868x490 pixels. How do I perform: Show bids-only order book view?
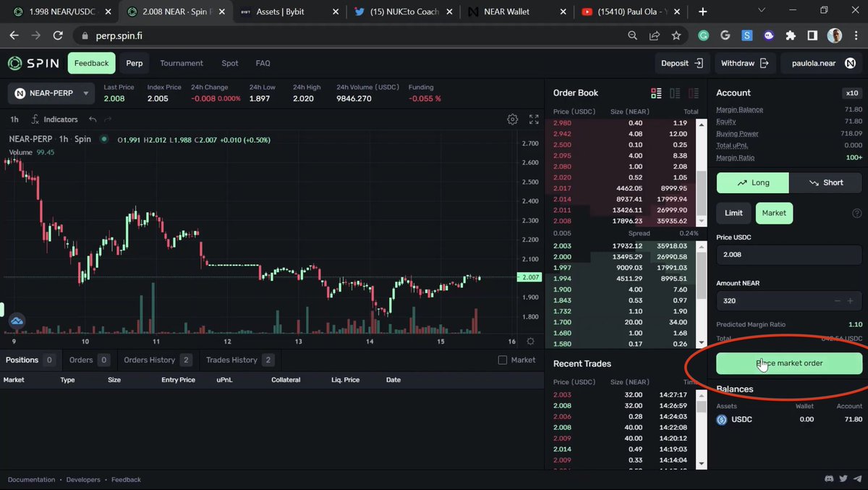coord(675,93)
